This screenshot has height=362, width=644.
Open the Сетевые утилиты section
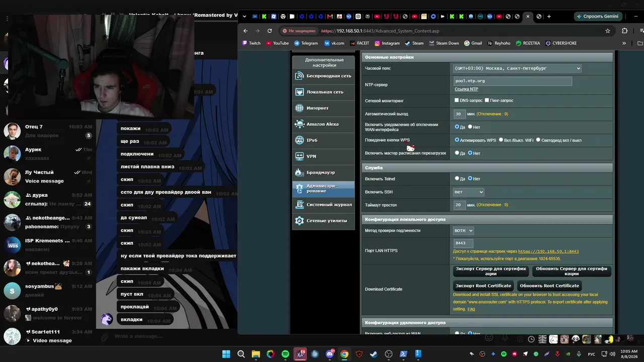click(324, 221)
